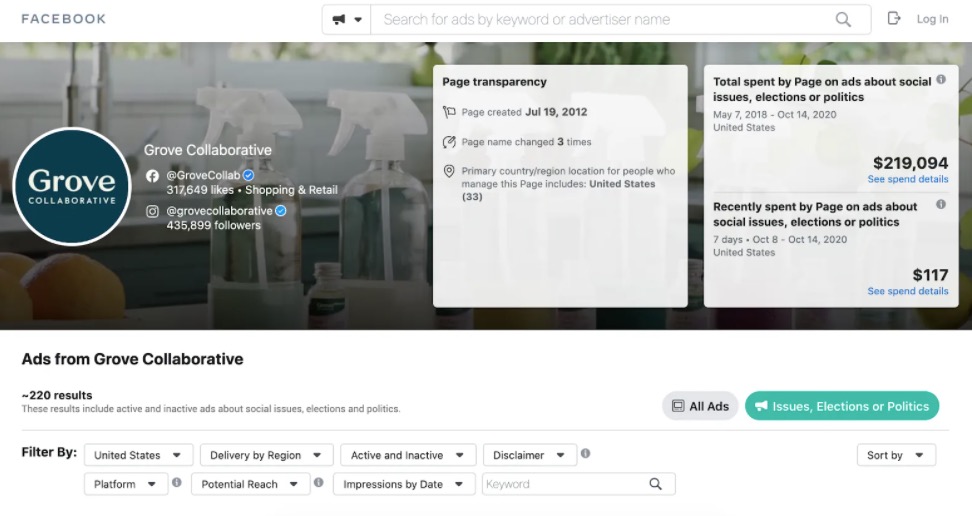Open the United States country filter
972x516 pixels.
click(138, 455)
